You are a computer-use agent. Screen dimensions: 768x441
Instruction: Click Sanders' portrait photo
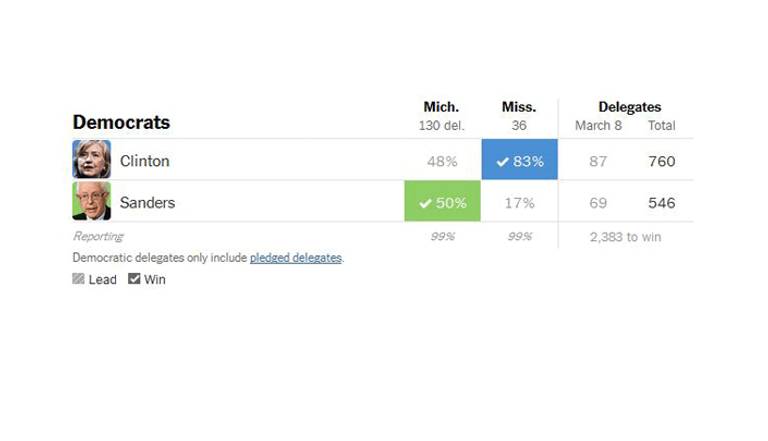[91, 202]
